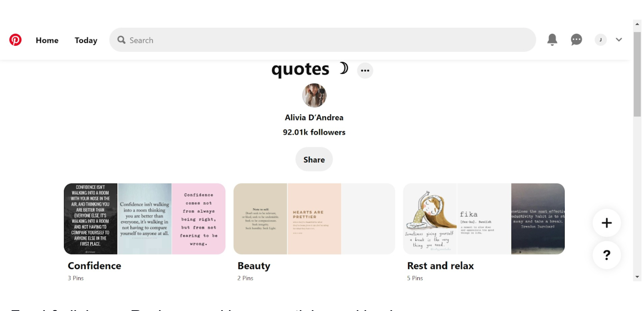Open the Create pin plus button
Image resolution: width=644 pixels, height=311 pixels.
[x=606, y=223]
